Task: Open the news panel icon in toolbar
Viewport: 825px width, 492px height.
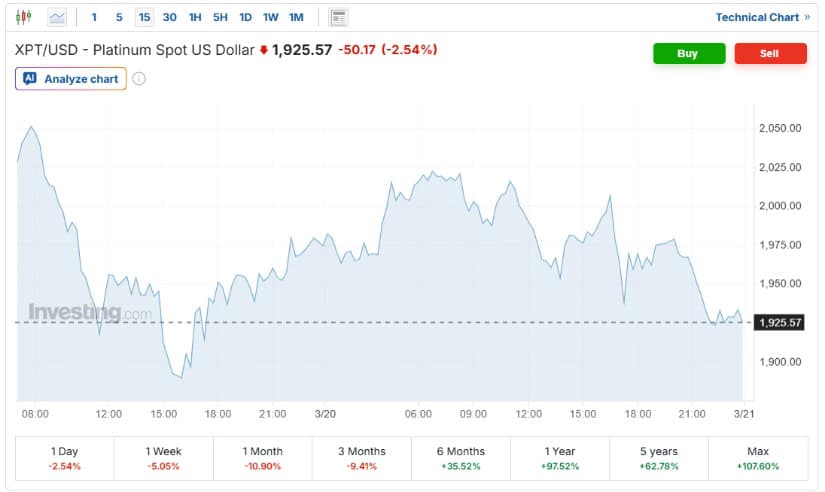Action: pos(339,17)
